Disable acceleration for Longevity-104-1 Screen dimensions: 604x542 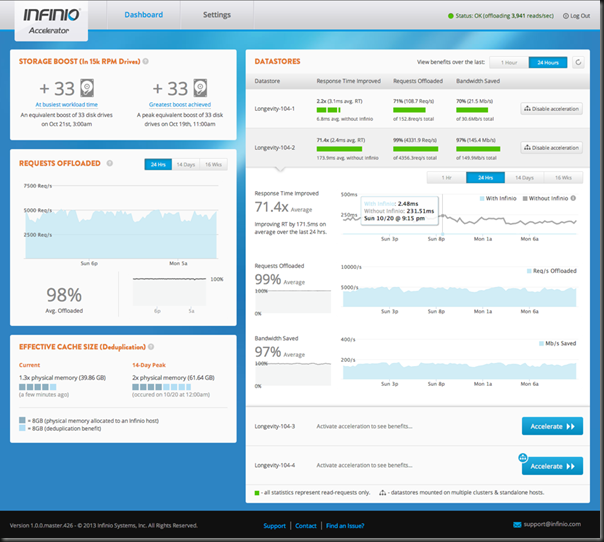pos(552,109)
